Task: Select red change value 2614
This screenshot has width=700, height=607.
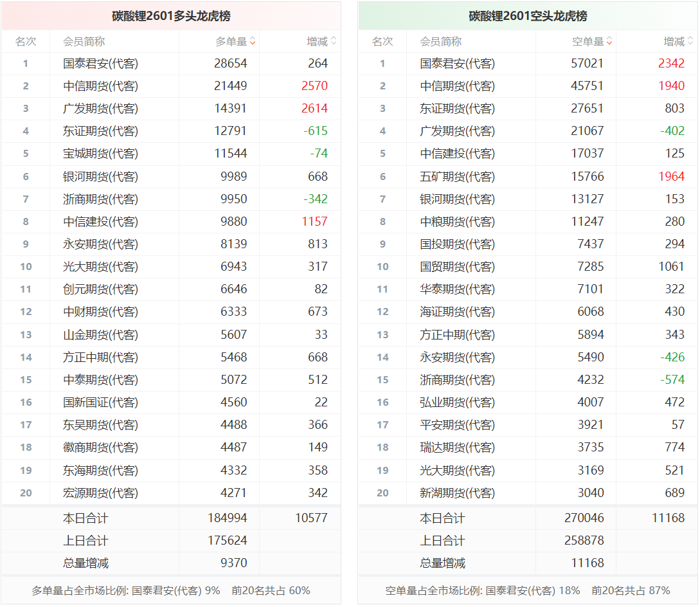Action: pyautogui.click(x=314, y=109)
